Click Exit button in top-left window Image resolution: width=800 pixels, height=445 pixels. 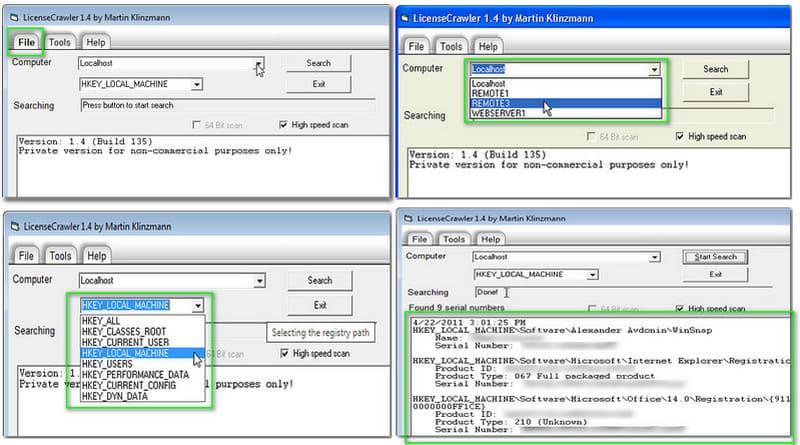click(318, 84)
